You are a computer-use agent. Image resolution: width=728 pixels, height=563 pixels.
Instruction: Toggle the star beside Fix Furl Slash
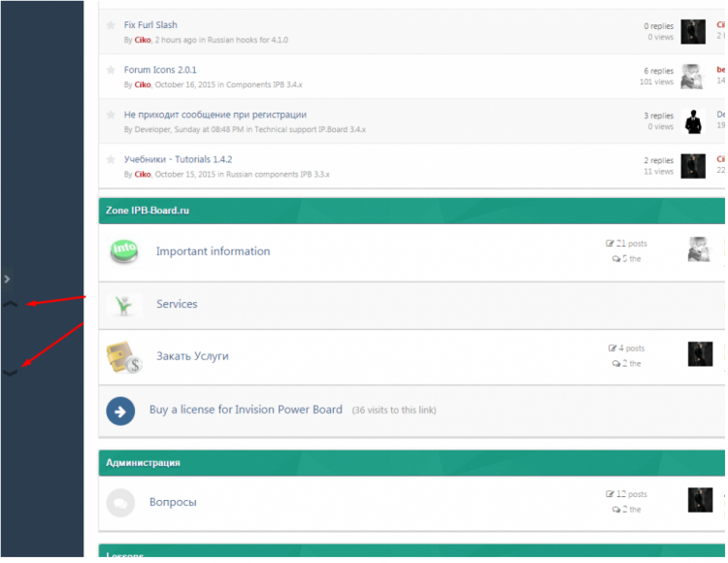[111, 25]
